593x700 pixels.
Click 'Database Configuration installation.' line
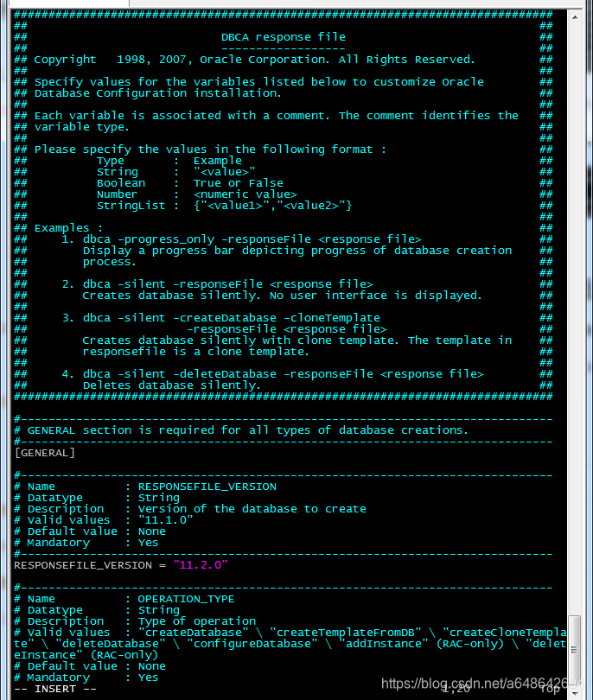click(x=158, y=93)
